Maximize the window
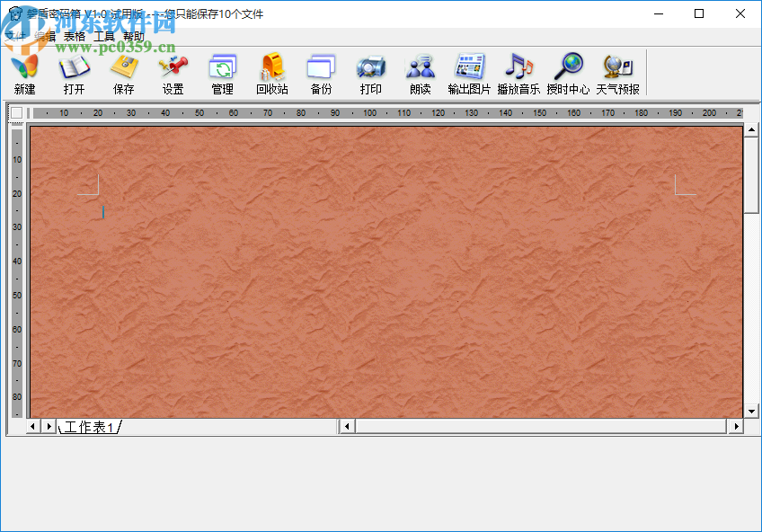This screenshot has width=762, height=532. tap(699, 13)
